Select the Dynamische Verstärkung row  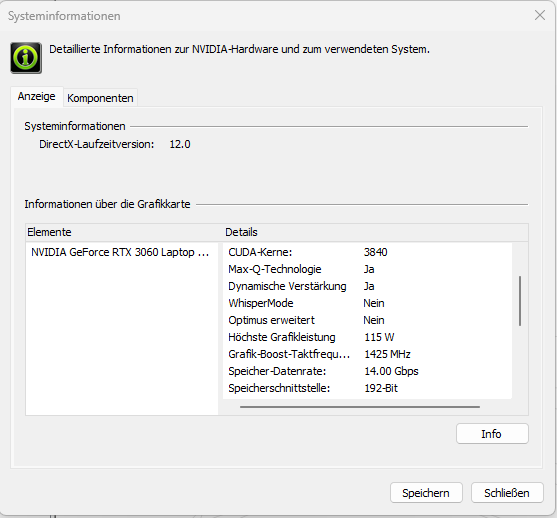point(367,286)
